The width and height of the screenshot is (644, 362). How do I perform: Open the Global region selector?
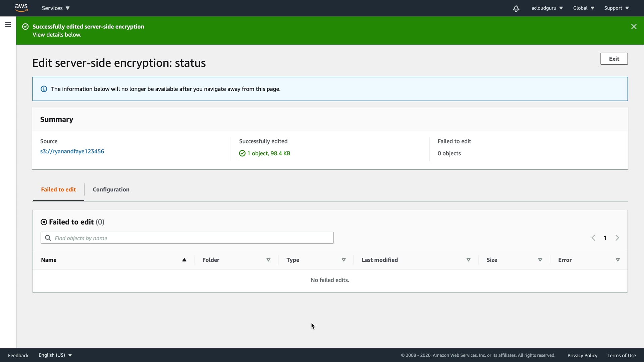[584, 8]
